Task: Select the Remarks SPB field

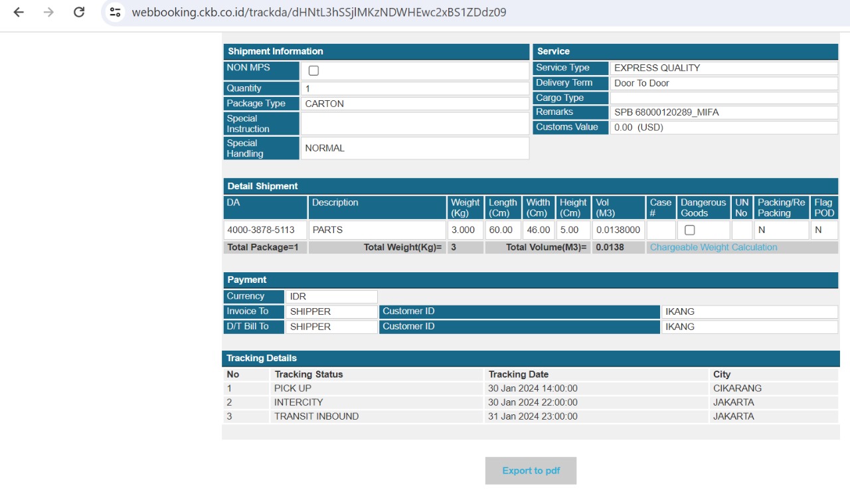Action: click(723, 112)
